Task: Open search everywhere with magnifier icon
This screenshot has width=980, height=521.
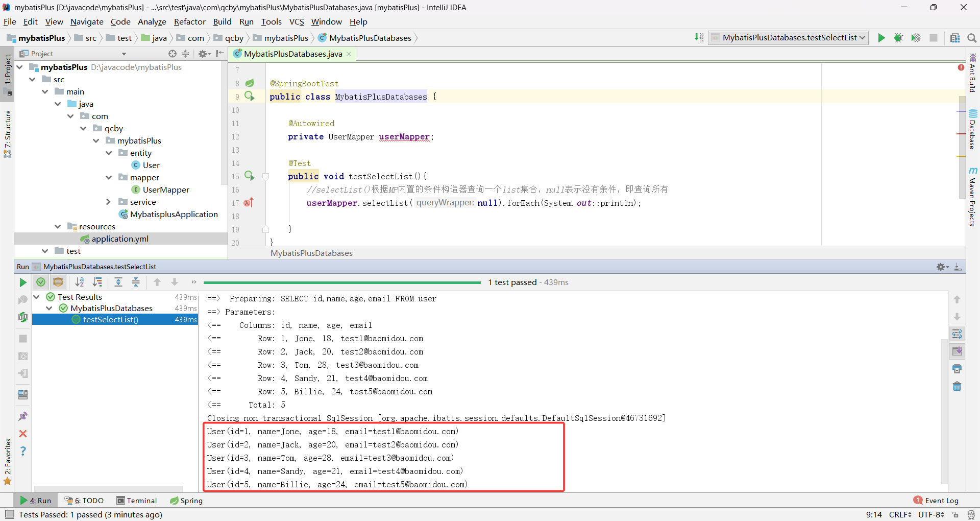Action: (x=972, y=37)
